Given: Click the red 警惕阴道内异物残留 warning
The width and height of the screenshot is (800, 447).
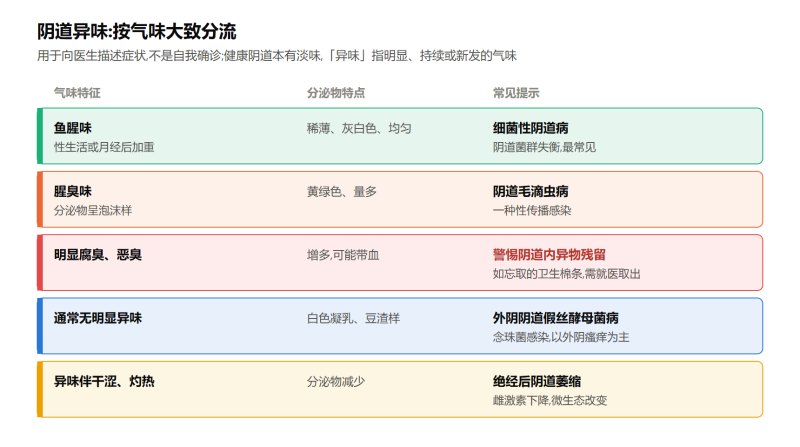Looking at the screenshot, I should click(x=549, y=255).
